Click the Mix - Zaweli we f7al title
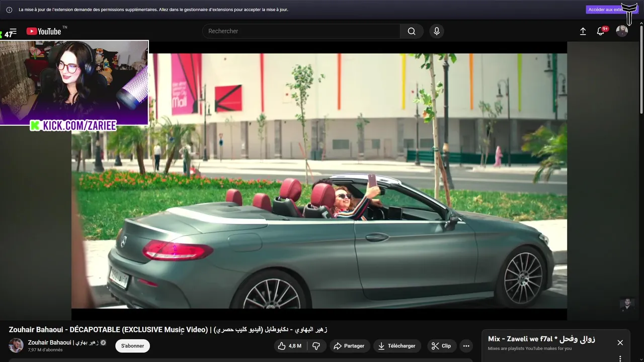 coord(541,339)
